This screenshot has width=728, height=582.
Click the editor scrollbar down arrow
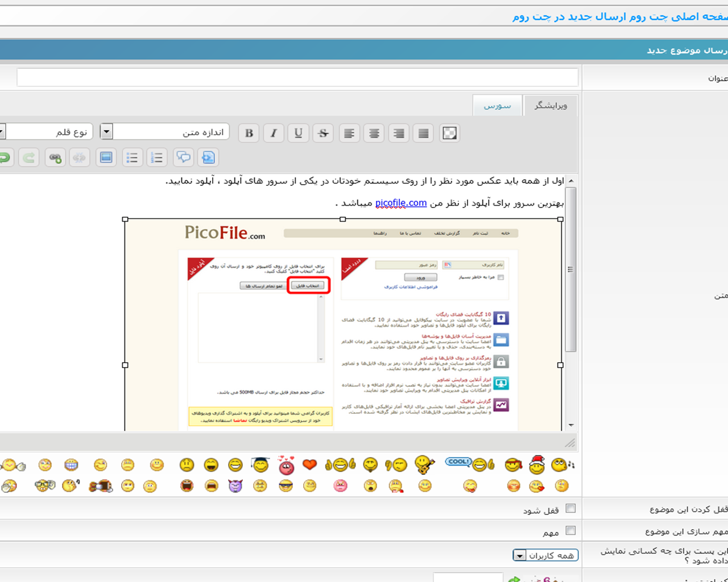coord(570,425)
